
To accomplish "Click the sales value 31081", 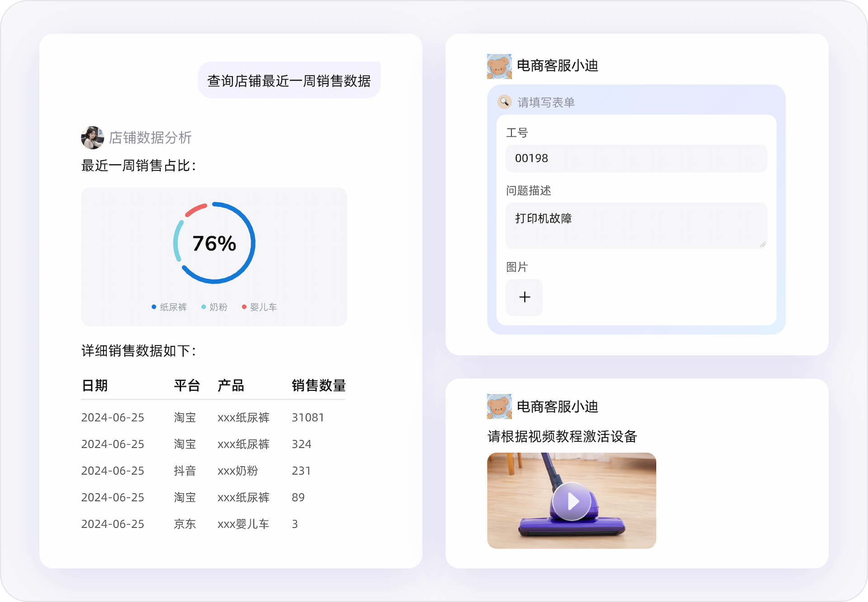I will click(x=308, y=417).
